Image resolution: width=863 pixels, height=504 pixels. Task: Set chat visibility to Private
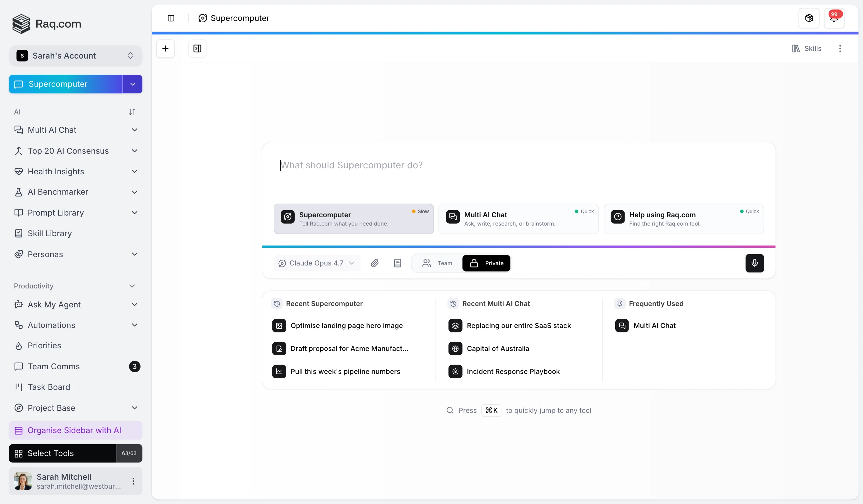click(486, 263)
